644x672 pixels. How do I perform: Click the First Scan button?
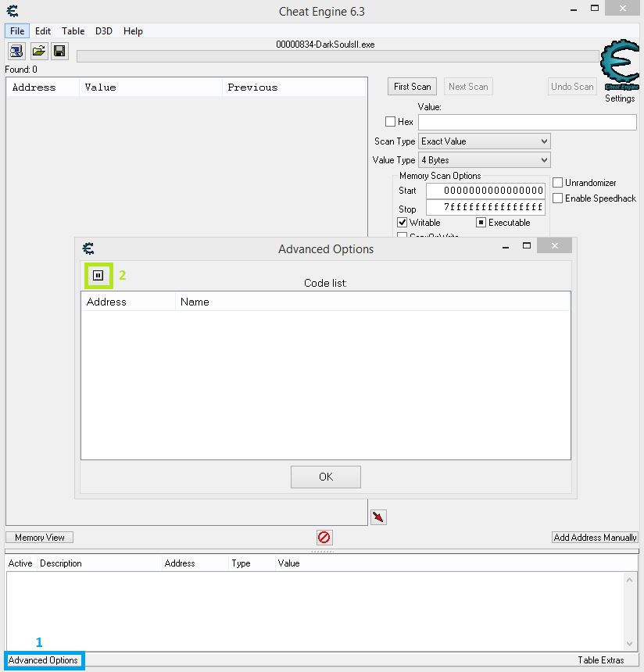point(413,87)
